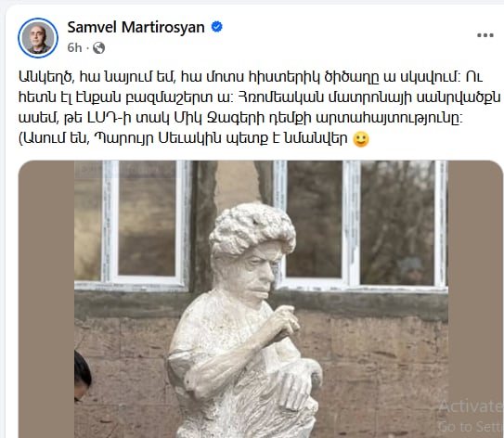
Task: Click the smiley emoji in post text
Action: coord(361,139)
